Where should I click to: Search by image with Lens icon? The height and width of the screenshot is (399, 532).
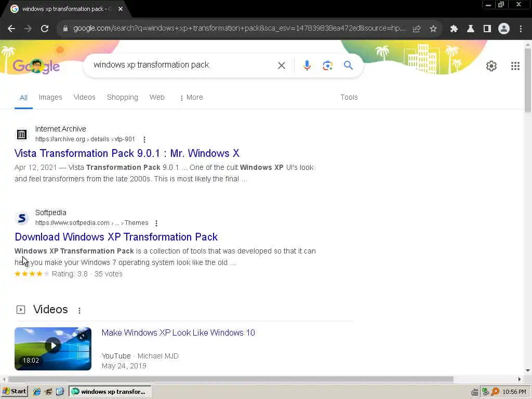[327, 65]
